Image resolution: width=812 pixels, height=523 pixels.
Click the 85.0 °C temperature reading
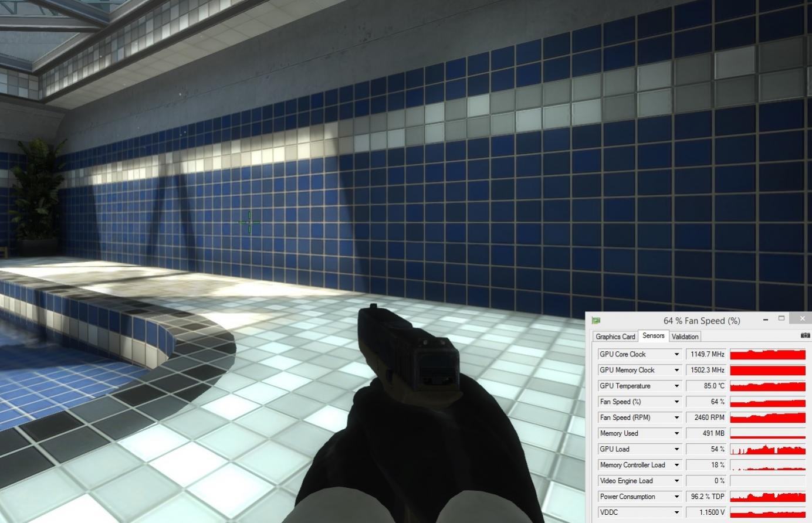point(706,386)
